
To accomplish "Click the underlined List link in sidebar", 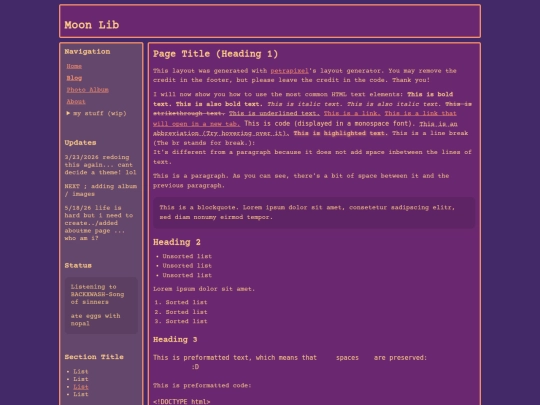I will pyautogui.click(x=81, y=387).
